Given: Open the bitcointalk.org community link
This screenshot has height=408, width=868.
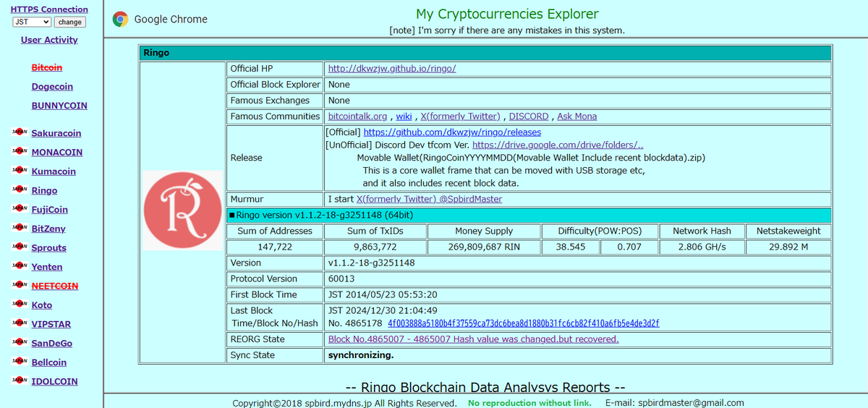Looking at the screenshot, I should coord(357,116).
